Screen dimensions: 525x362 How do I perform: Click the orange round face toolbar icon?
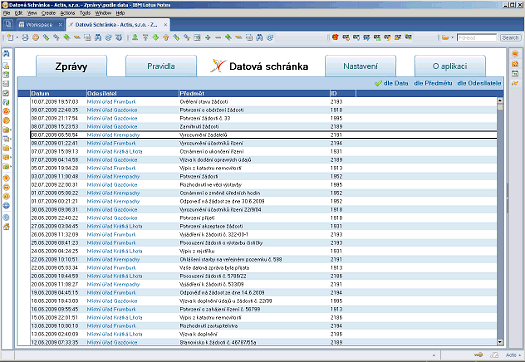pyautogui.click(x=35, y=38)
